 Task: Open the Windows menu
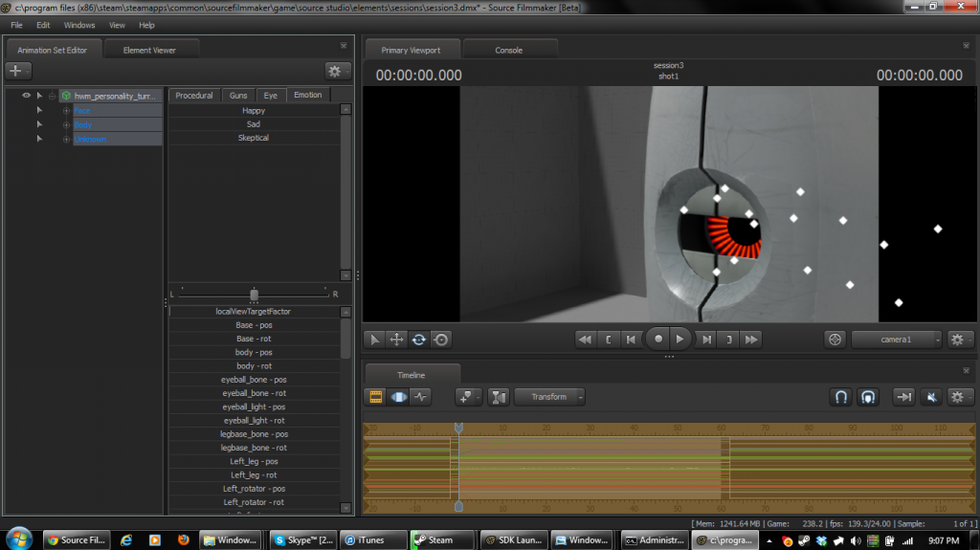point(79,25)
